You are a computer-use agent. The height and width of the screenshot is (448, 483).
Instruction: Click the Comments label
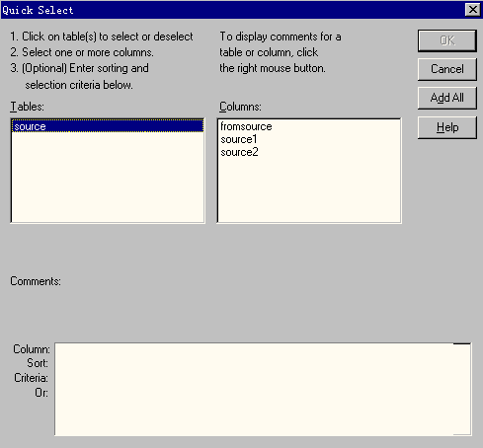tap(36, 281)
